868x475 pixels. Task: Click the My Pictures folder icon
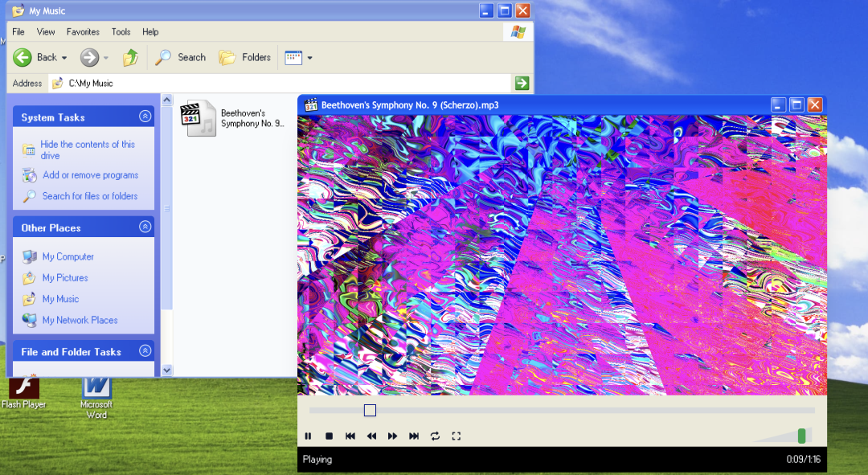30,278
